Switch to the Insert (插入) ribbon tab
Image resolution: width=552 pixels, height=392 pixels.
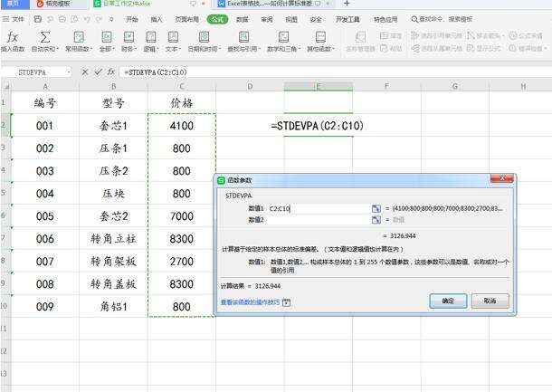pos(157,18)
